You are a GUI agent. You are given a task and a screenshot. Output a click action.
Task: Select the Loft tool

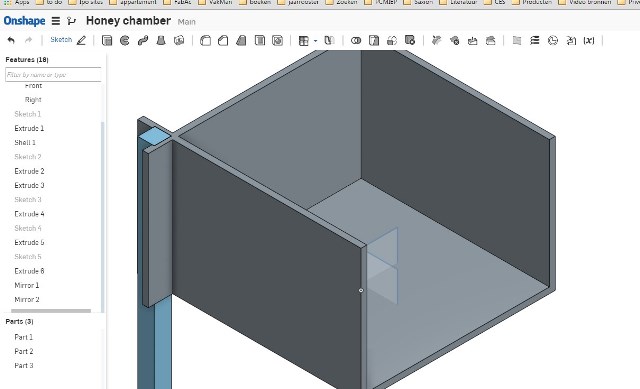tap(161, 40)
